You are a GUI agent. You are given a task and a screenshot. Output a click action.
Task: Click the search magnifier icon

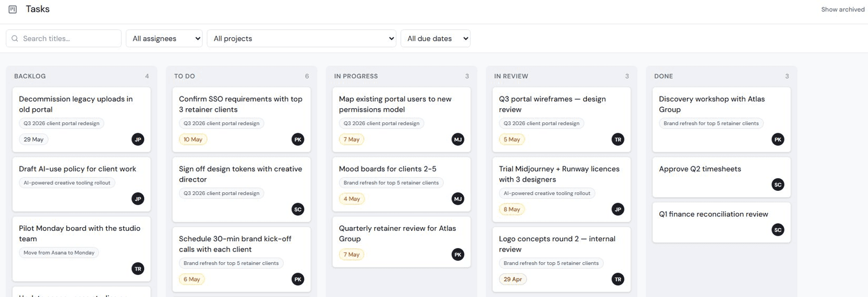tap(15, 38)
